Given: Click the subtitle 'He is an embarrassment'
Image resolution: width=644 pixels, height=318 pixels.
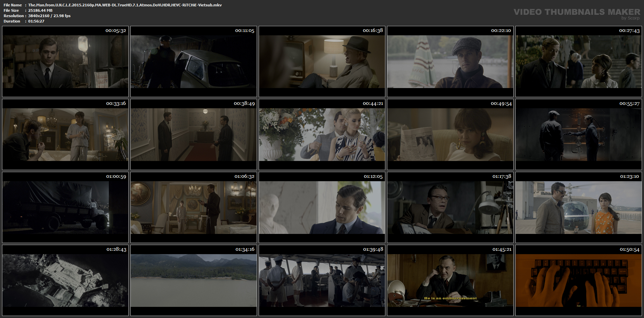Looking at the screenshot, I should (x=450, y=298).
